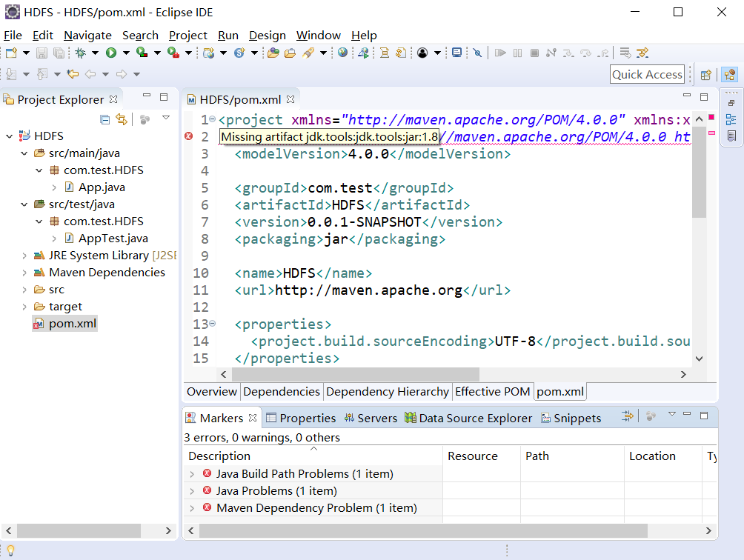Expand Maven Dependency Problem in Markers view
The width and height of the screenshot is (744, 560).
click(x=193, y=507)
